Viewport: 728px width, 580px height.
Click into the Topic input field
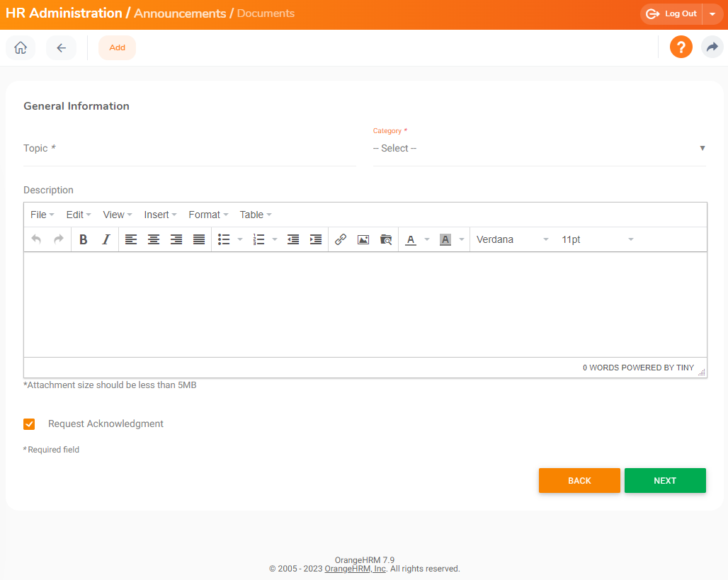pos(190,148)
